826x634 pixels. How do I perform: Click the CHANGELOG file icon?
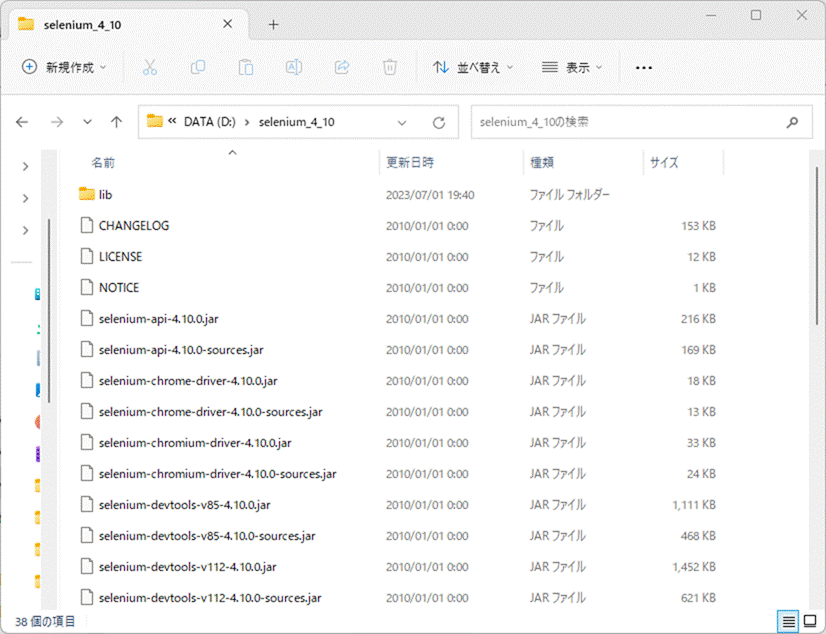point(87,225)
